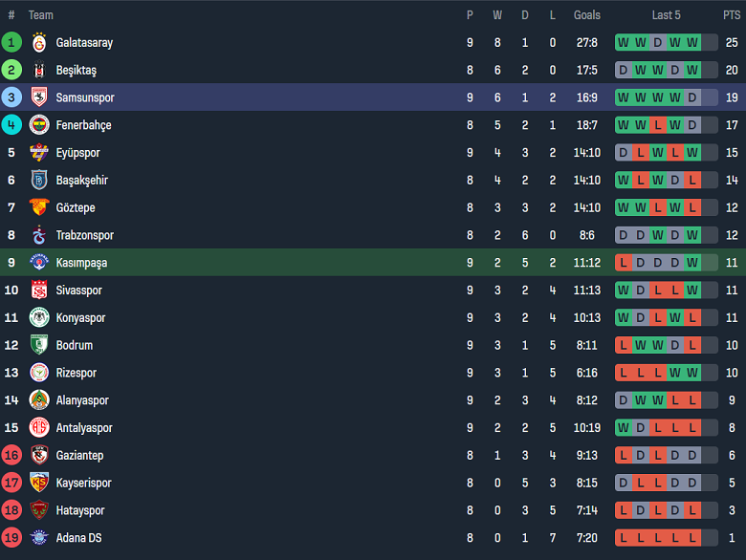Click the Team column header
Image resolution: width=746 pixels, height=560 pixels.
pos(41,15)
